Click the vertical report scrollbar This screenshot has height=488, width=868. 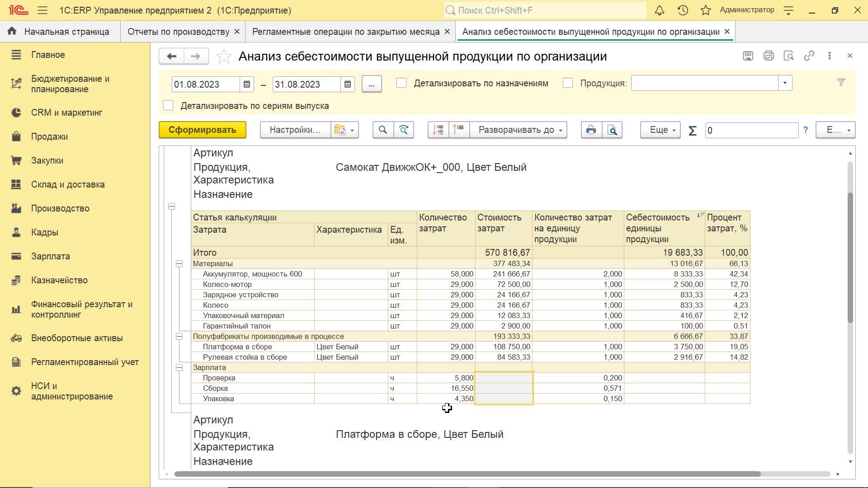850,258
